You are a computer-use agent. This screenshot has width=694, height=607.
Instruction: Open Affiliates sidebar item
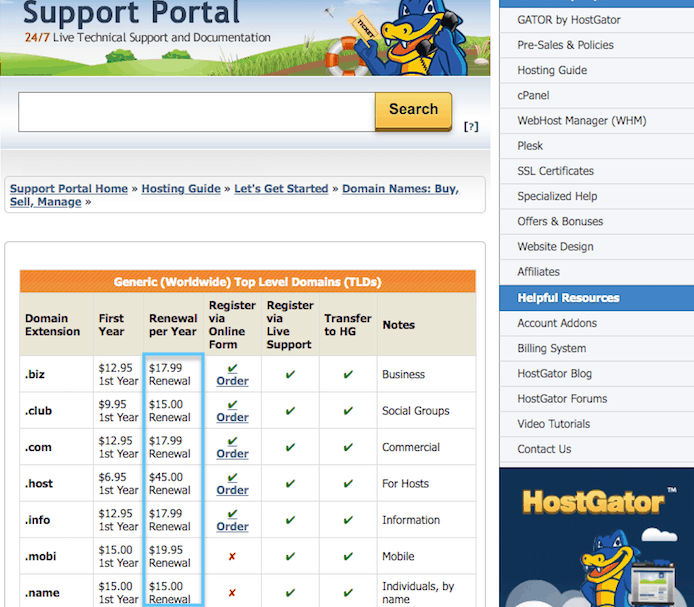(597, 272)
